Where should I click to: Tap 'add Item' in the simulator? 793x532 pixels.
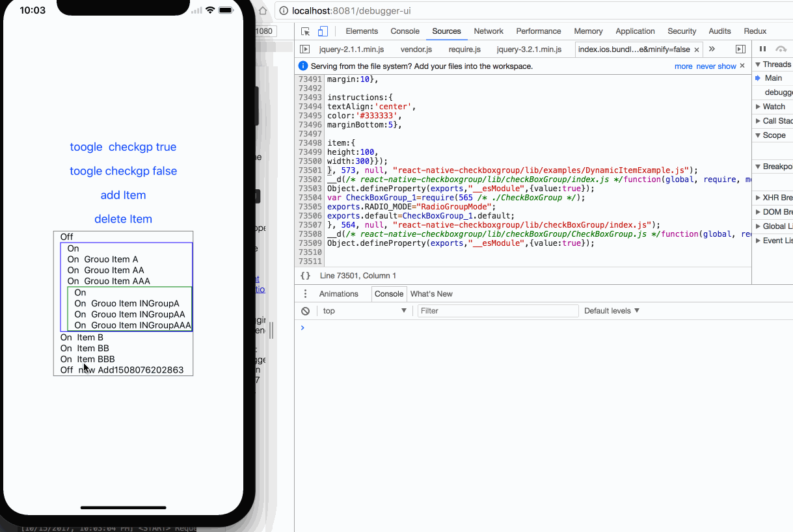pyautogui.click(x=123, y=195)
